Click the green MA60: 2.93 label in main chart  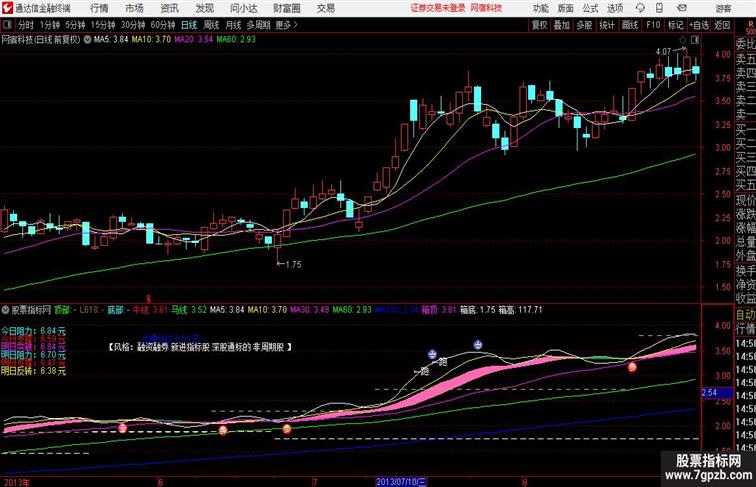pos(236,40)
